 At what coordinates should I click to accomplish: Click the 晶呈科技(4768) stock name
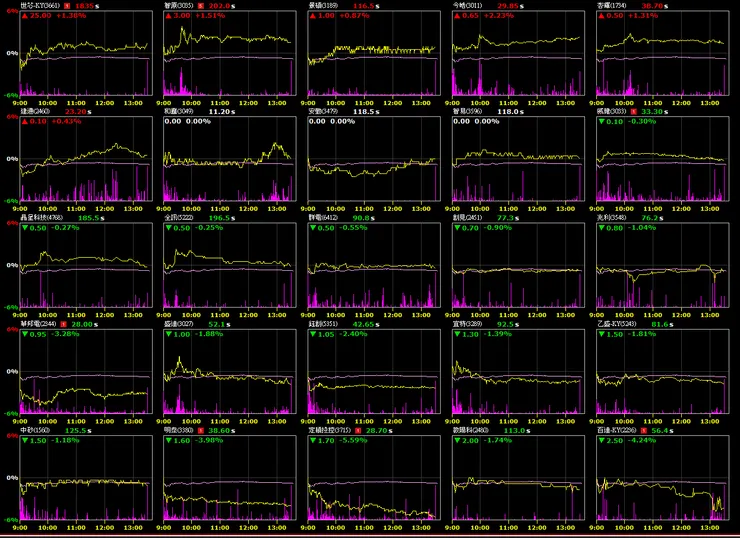tap(42, 218)
